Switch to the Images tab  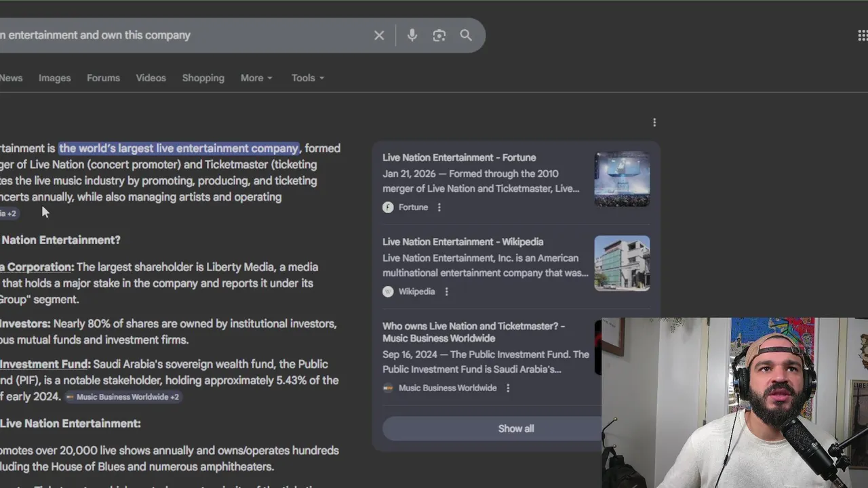click(54, 78)
